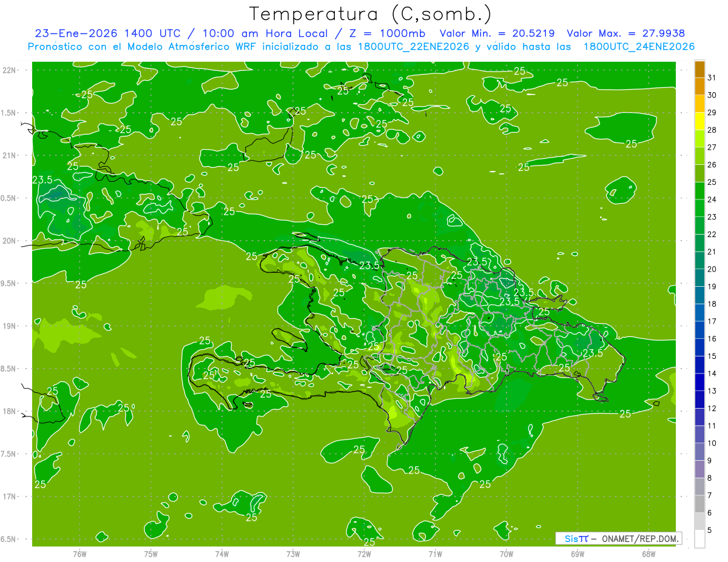Click blue swatch between 15 and 16
This screenshot has height=562, width=728.
pos(699,347)
